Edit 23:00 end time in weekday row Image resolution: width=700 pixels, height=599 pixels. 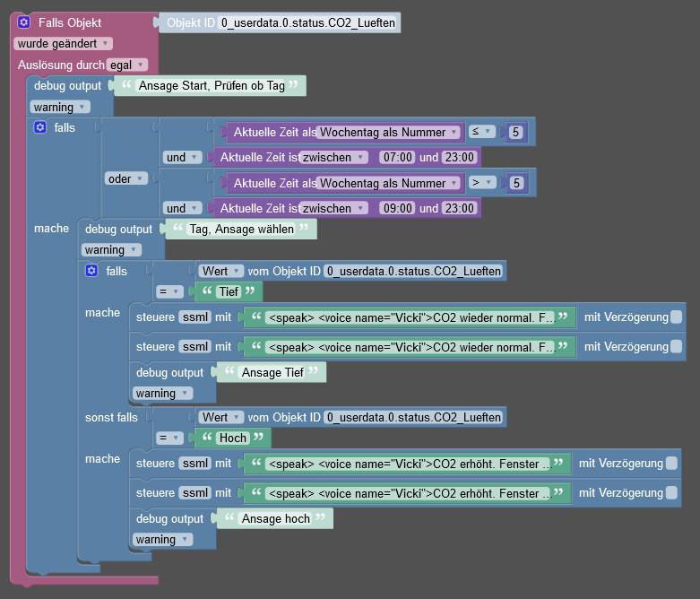pos(460,157)
